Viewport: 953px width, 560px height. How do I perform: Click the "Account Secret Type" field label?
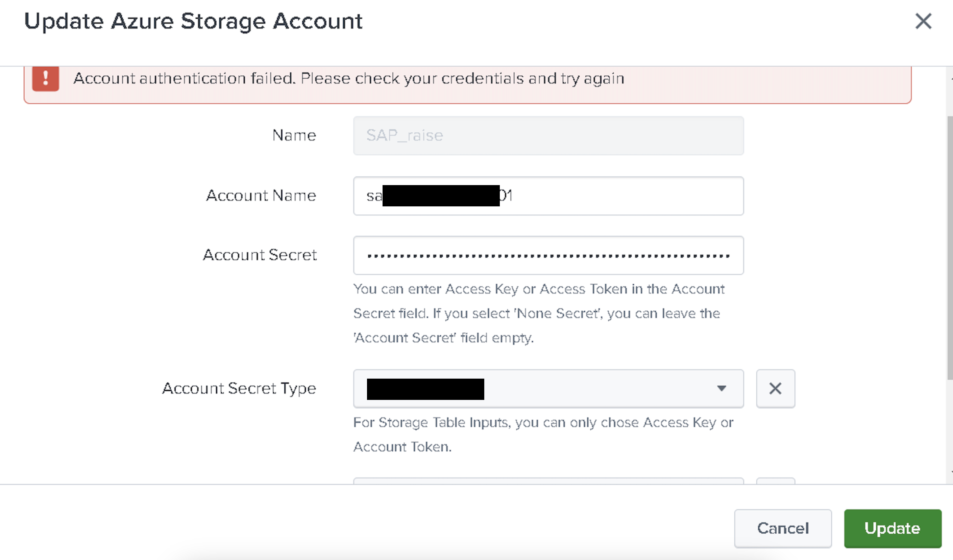239,388
